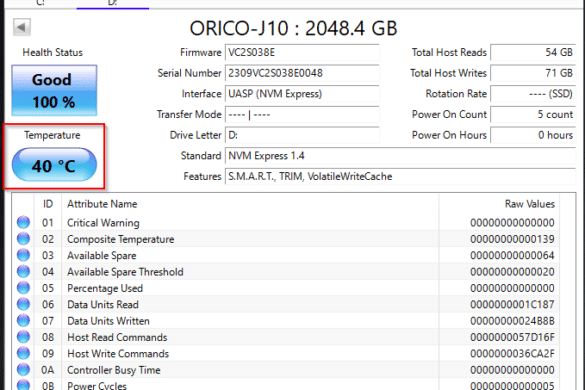
Task: Click the status orb for Critical Warning
Action: coord(23,222)
